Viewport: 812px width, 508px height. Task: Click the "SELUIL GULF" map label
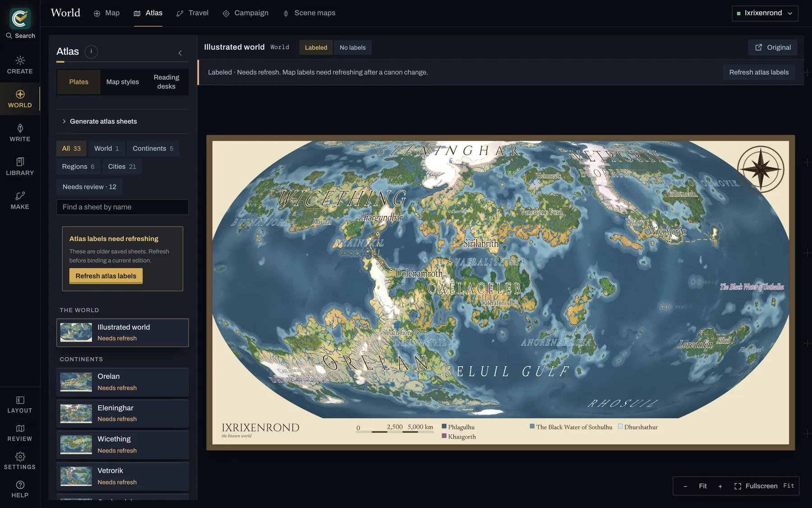(507, 372)
